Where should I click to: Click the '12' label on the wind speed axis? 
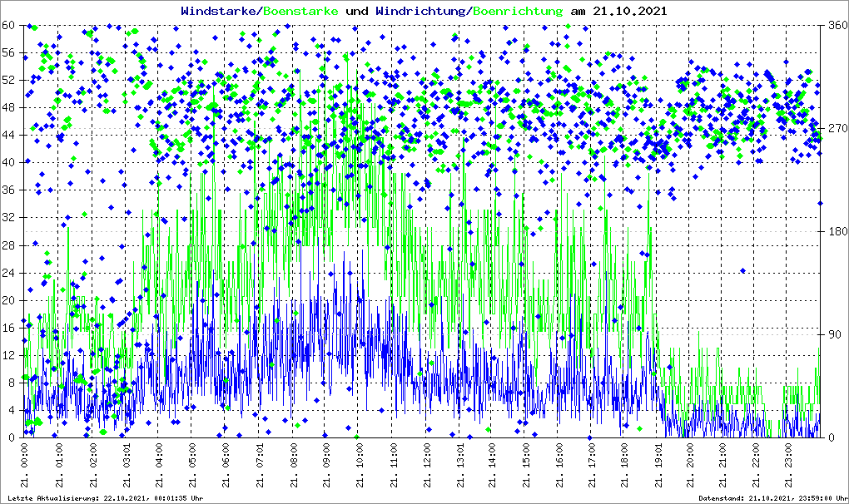point(8,355)
